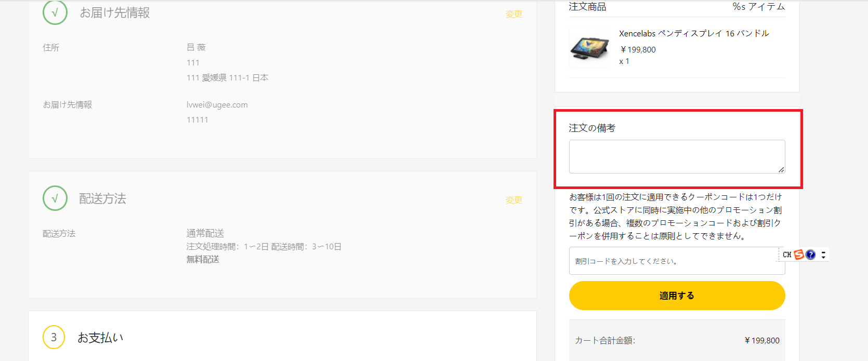This screenshot has height=361, width=868.
Task: Click 変更 link for shipping address
Action: pos(514,14)
